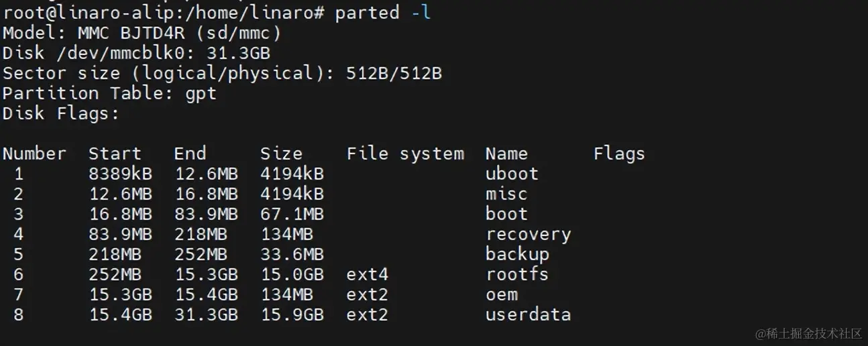The height and width of the screenshot is (346, 868).
Task: Select ext4 file system entry for rootfs
Action: click(x=368, y=274)
